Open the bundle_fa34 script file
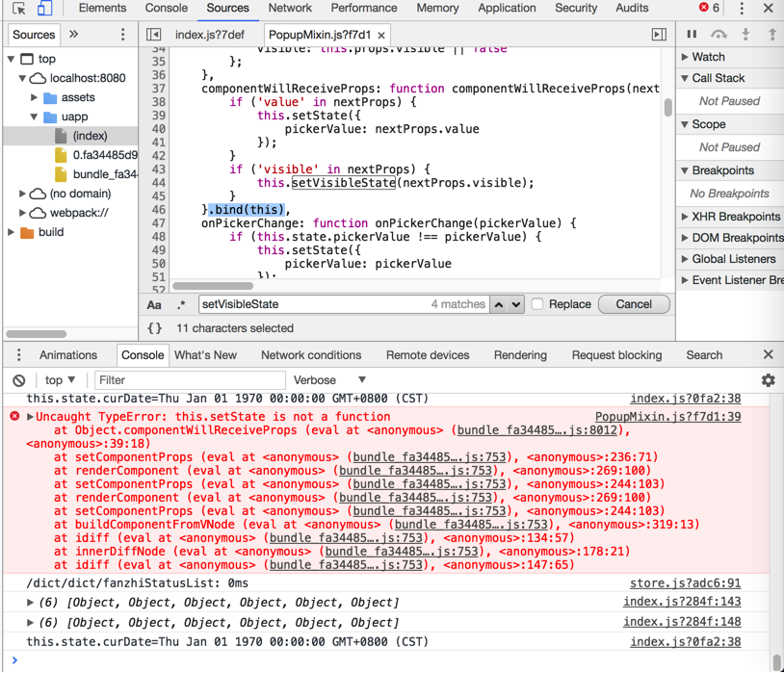The width and height of the screenshot is (784, 673). click(95, 174)
